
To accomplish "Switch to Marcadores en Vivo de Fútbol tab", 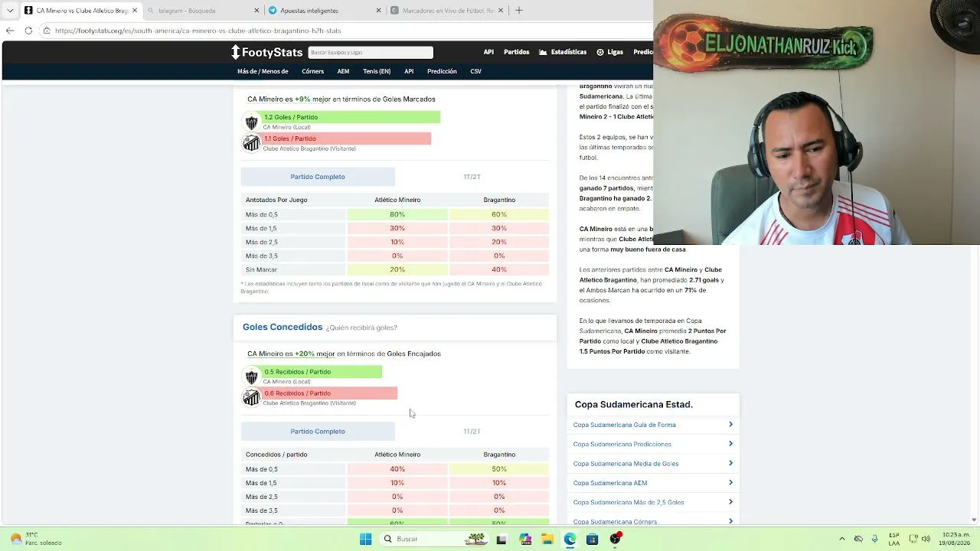I will pyautogui.click(x=446, y=11).
